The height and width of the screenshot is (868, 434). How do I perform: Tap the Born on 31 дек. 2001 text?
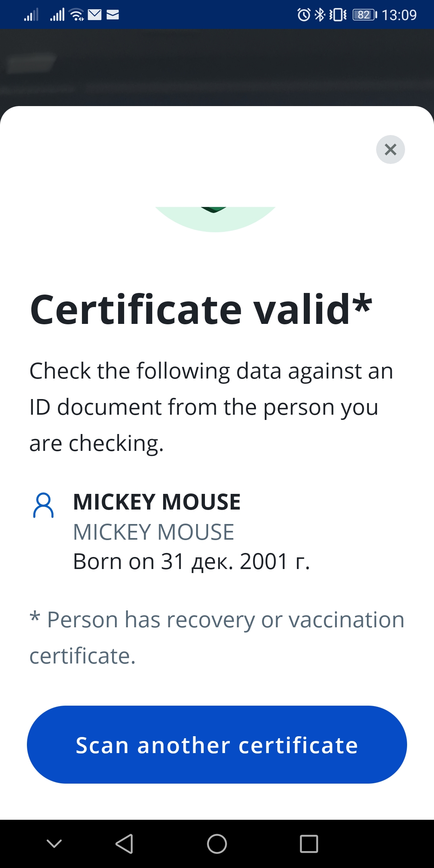click(191, 561)
